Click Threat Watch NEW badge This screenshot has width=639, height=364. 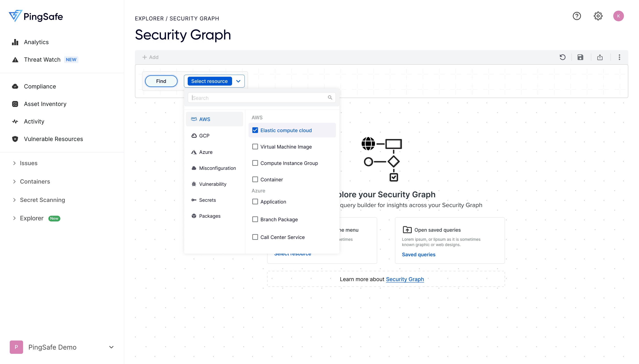[71, 59]
